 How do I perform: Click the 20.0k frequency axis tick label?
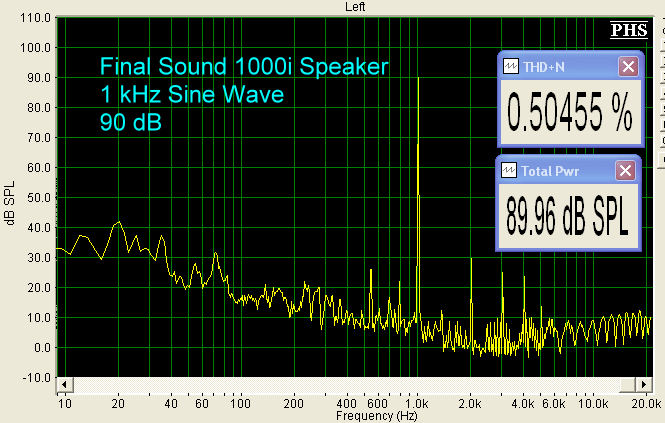coord(646,403)
